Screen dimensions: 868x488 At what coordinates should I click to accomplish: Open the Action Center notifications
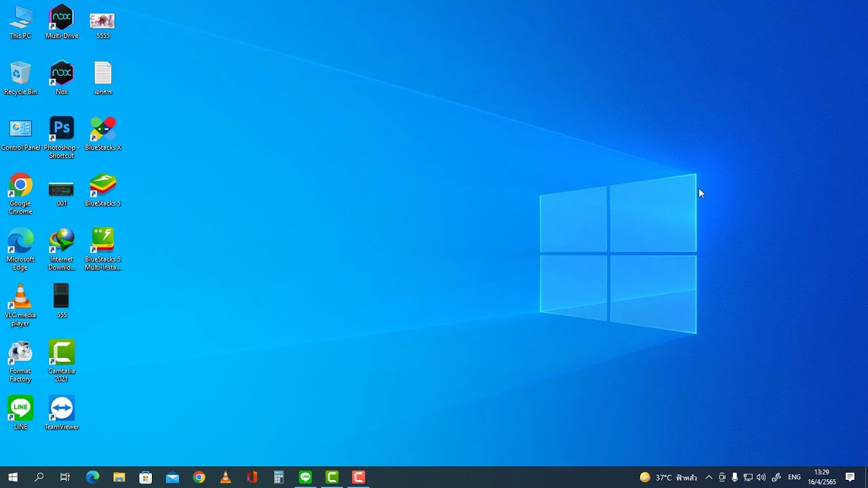[x=850, y=477]
